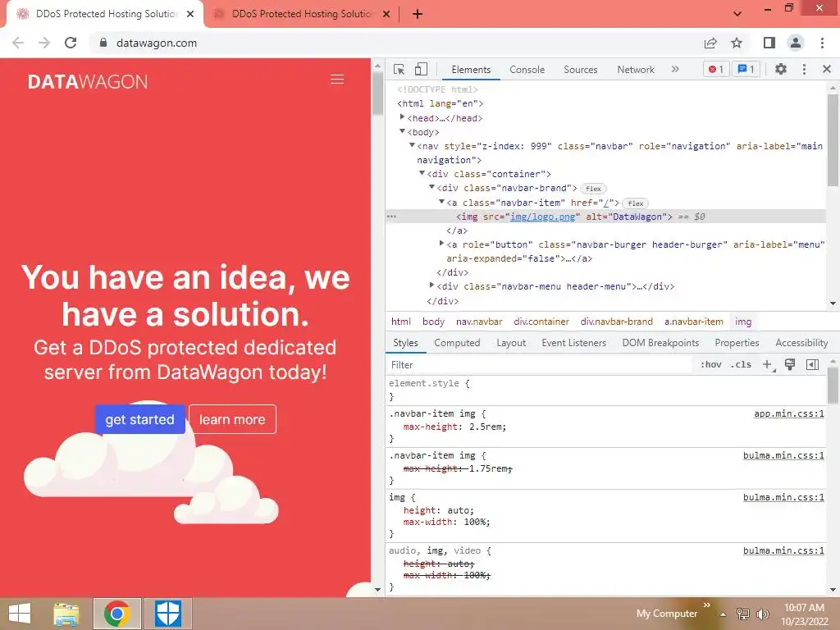Open the DevTools three-dot customize menu

tap(804, 69)
